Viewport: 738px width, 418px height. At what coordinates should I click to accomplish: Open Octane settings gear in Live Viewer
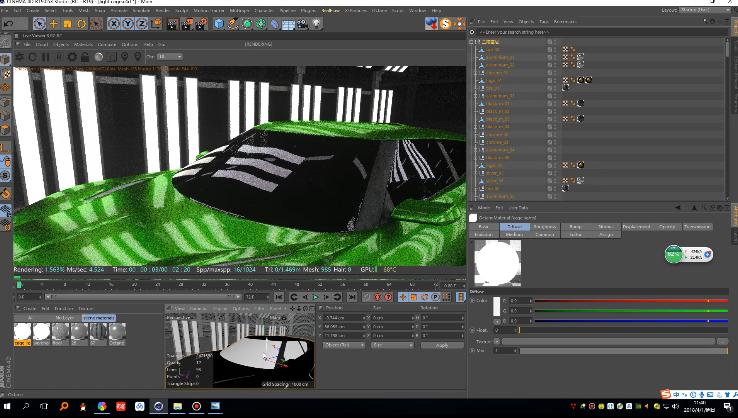[72, 57]
